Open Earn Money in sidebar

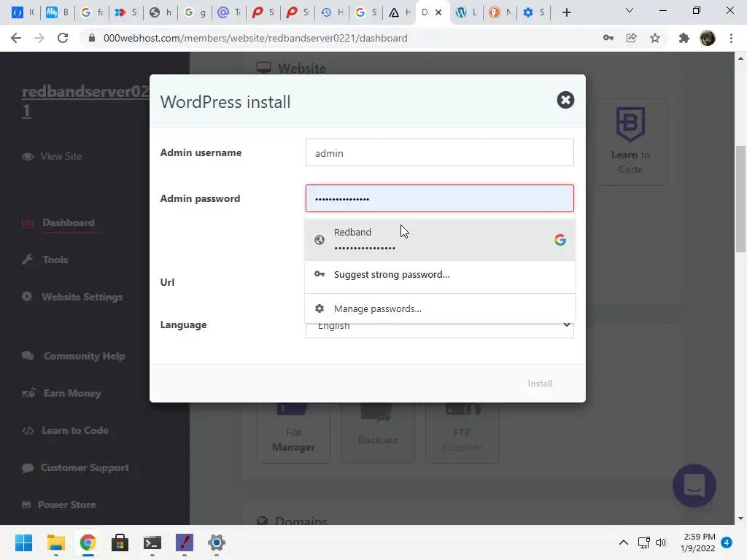(x=72, y=393)
